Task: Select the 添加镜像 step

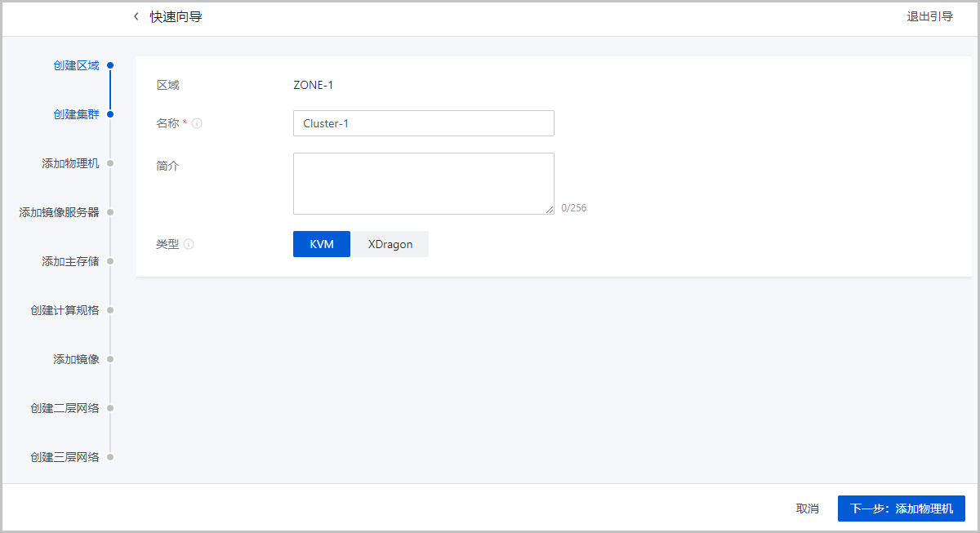Action: point(76,359)
